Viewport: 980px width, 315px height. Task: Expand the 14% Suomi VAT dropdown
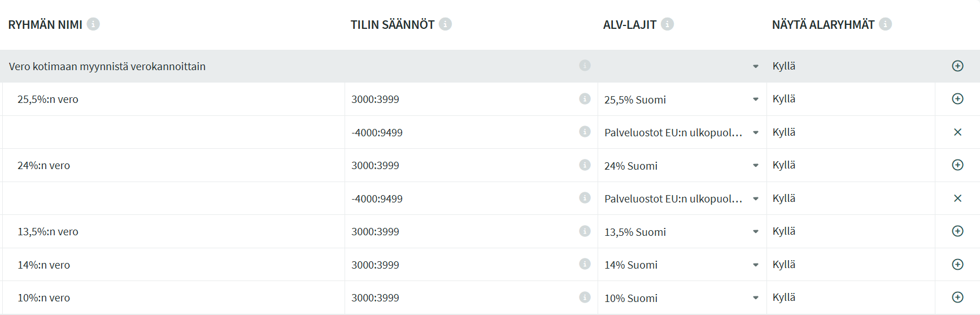(x=755, y=265)
